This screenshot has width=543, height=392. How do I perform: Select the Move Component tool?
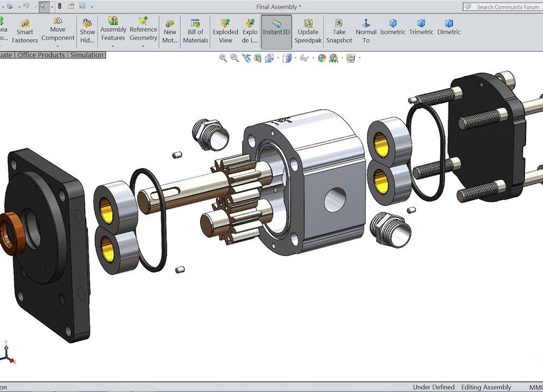click(x=58, y=30)
